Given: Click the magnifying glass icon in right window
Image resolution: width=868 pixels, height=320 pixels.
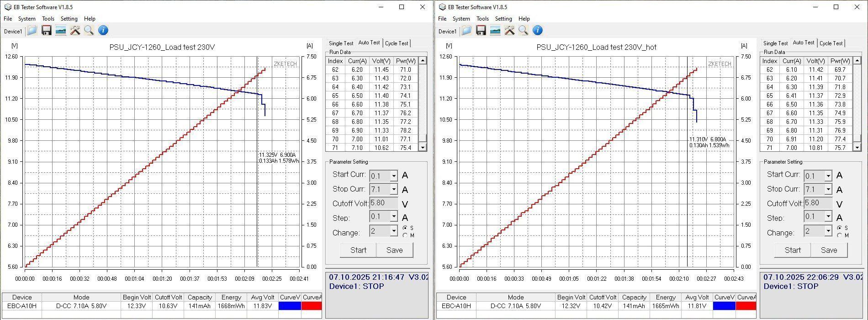Looking at the screenshot, I should pyautogui.click(x=523, y=31).
